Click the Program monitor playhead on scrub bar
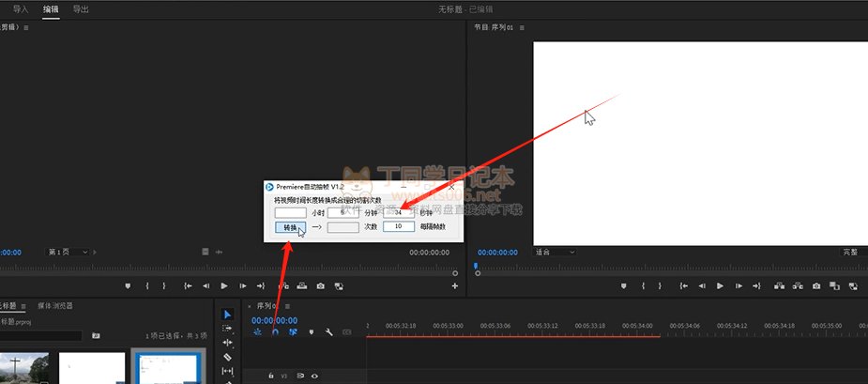The width and height of the screenshot is (868, 384). coord(477,266)
